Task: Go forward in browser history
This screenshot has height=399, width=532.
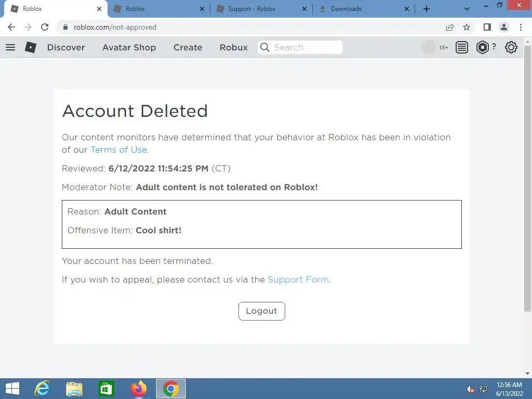Action: pyautogui.click(x=28, y=27)
